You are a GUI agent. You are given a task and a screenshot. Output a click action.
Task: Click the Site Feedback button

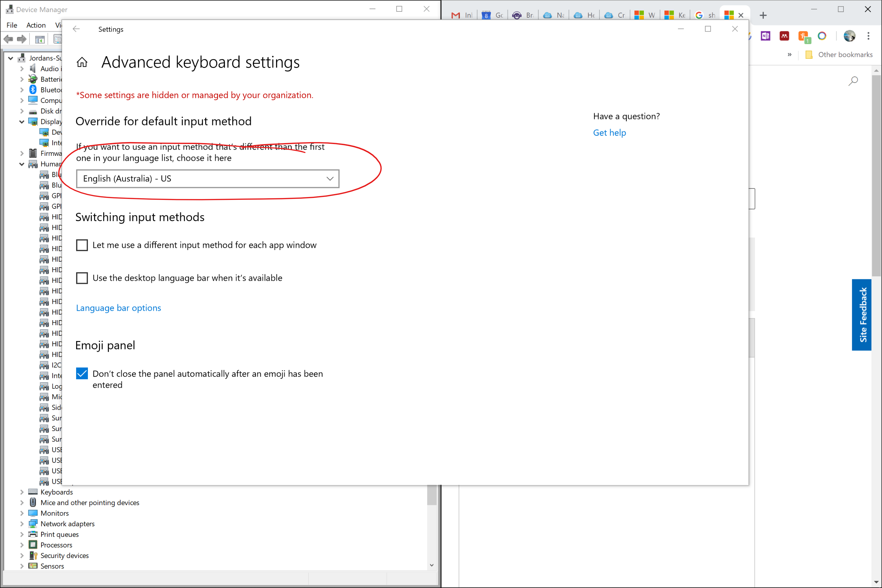[862, 315]
